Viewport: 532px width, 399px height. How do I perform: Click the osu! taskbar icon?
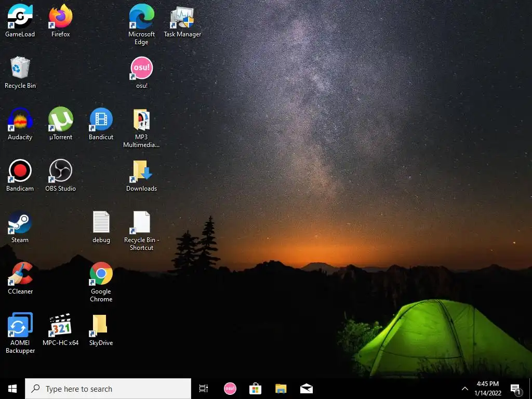click(x=230, y=389)
